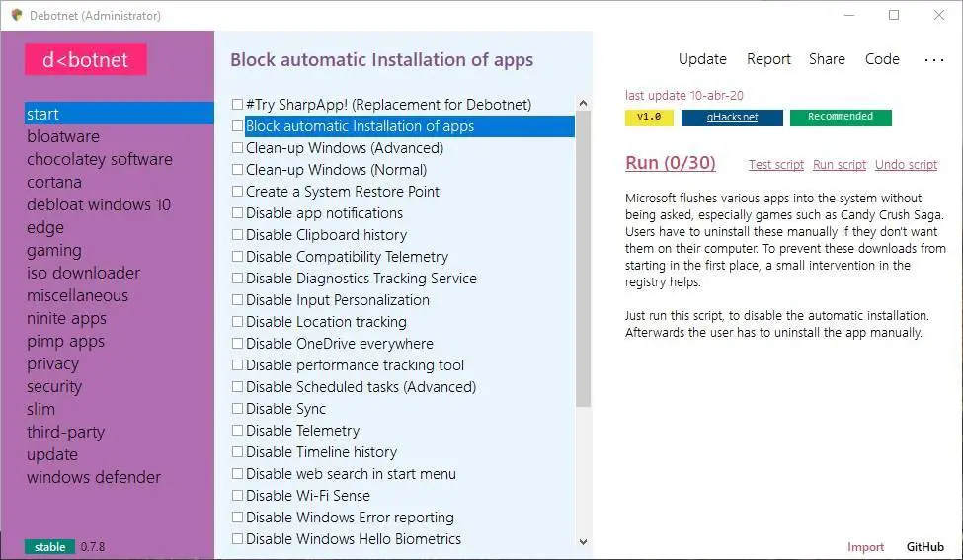Click the Test script link
The image size is (963, 560).
pyautogui.click(x=776, y=165)
